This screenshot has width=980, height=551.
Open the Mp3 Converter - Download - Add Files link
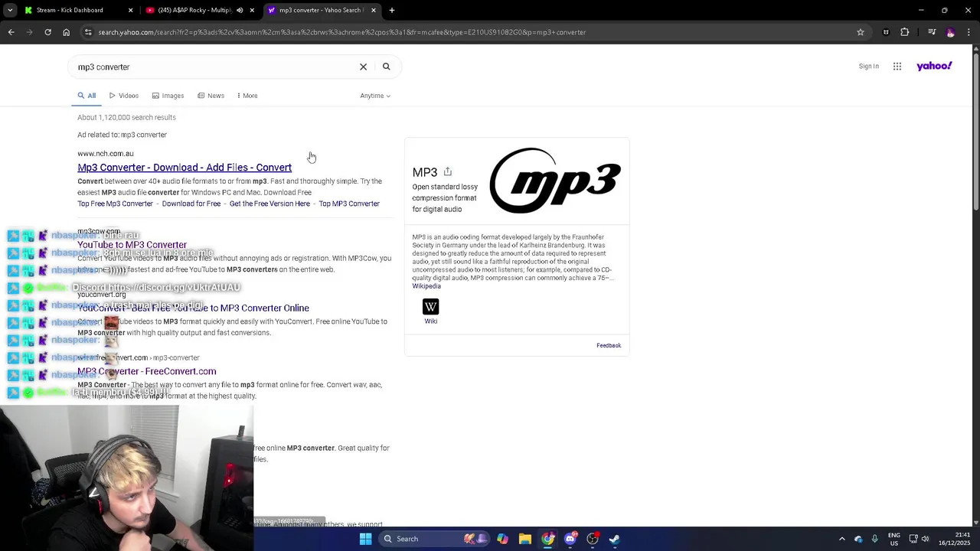point(185,168)
